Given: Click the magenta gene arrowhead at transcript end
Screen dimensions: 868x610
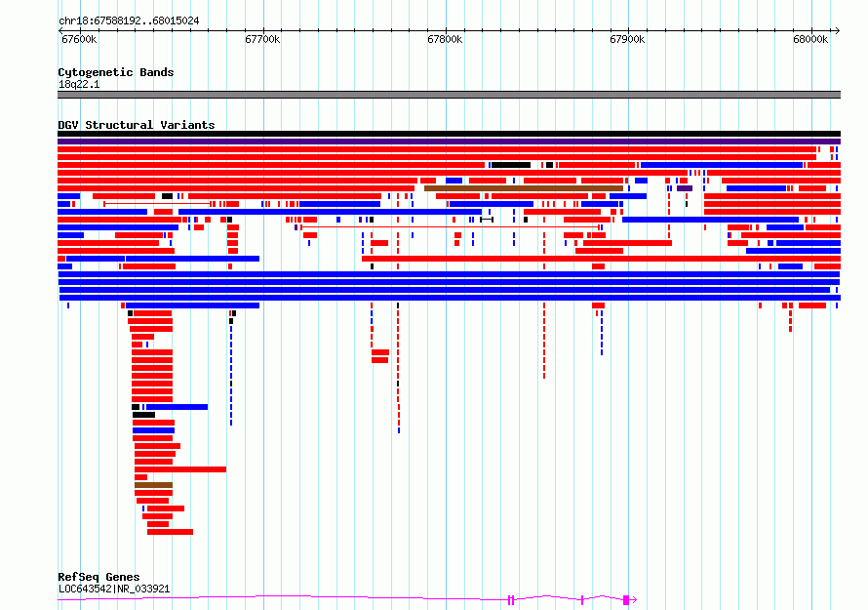Looking at the screenshot, I should pyautogui.click(x=634, y=599).
